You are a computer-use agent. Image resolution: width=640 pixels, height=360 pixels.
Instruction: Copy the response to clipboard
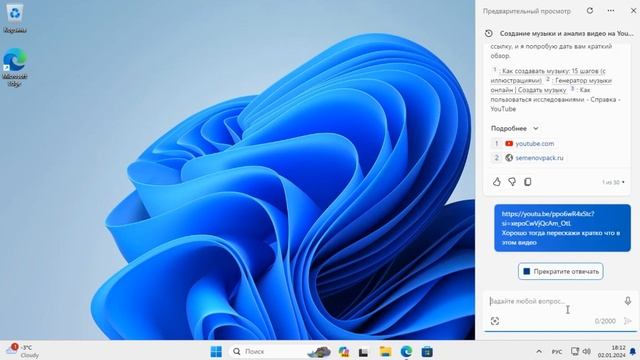pyautogui.click(x=527, y=182)
